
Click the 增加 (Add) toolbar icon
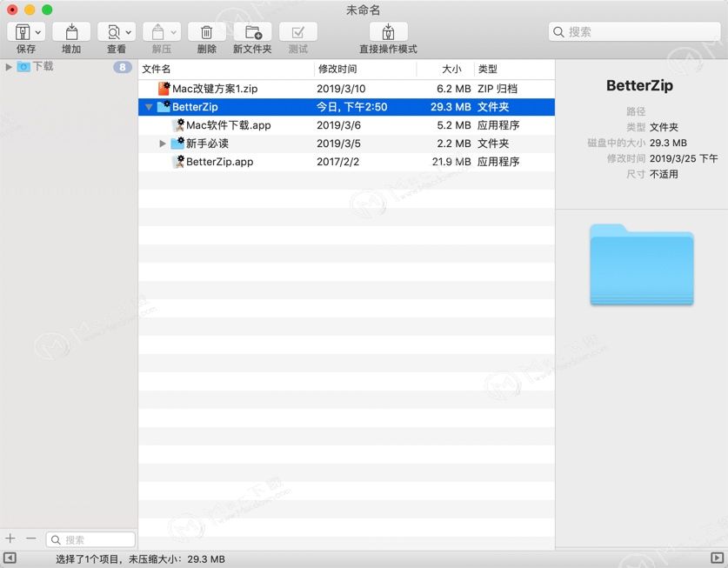point(71,32)
